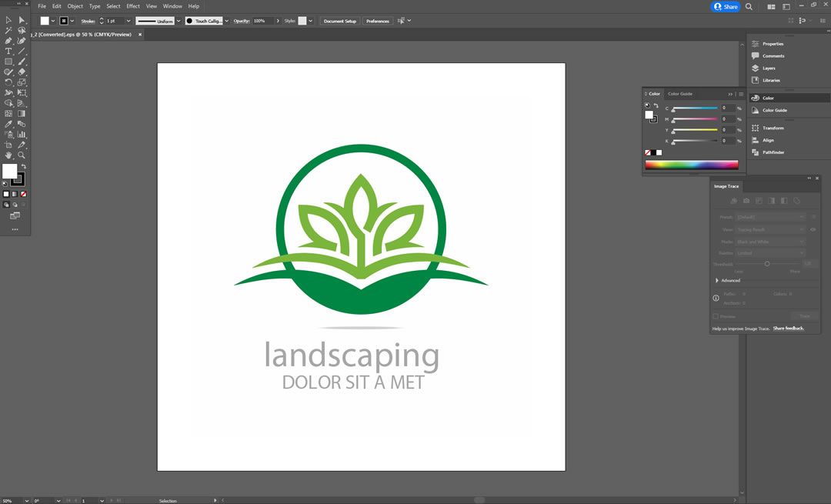Select the Rectangle tool
Viewport: 831px width, 504px height.
(x=8, y=62)
